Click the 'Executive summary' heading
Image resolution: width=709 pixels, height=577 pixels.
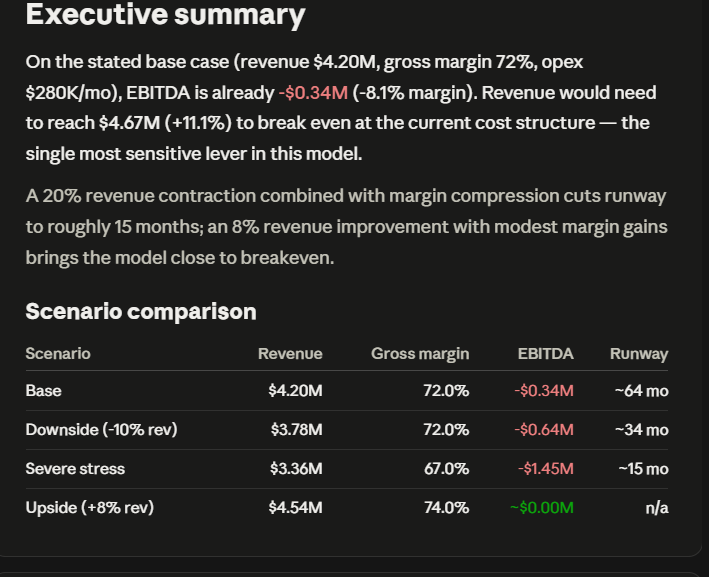pyautogui.click(x=165, y=15)
